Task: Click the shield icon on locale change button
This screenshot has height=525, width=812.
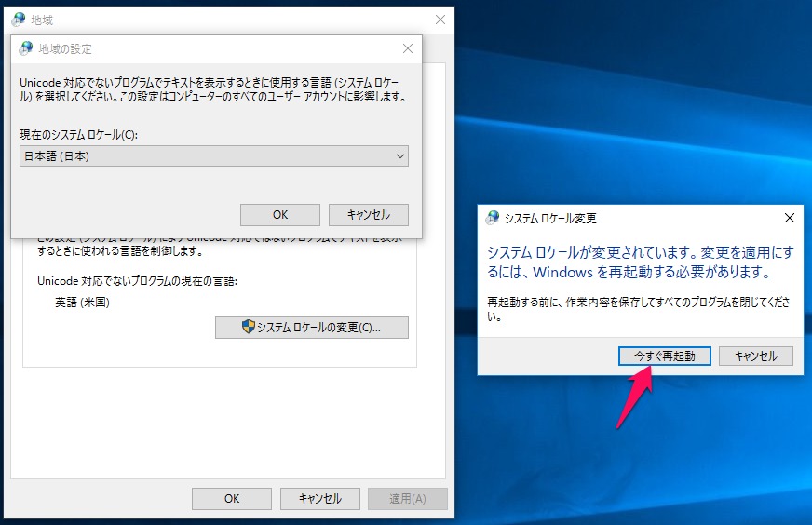Action: 248,327
